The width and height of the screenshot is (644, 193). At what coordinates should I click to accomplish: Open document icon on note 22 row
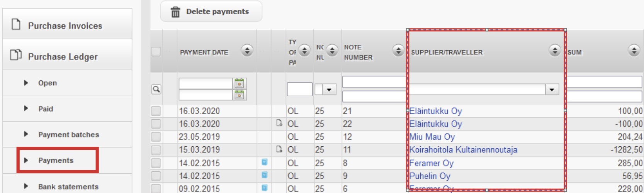click(x=279, y=123)
